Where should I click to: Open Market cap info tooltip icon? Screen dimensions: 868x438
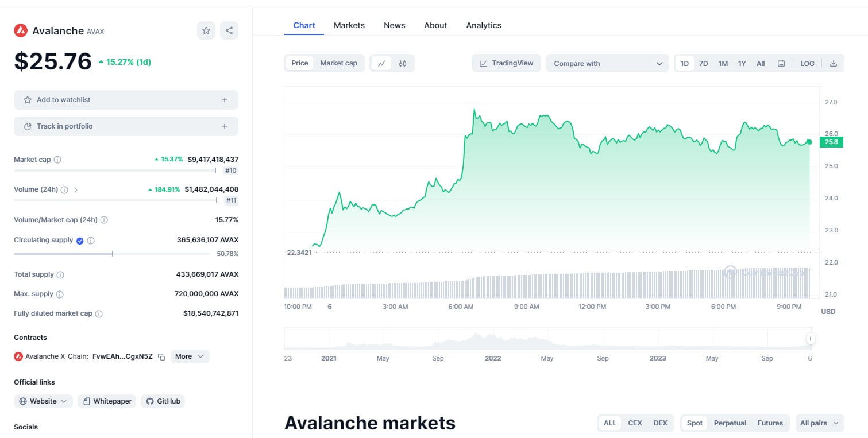coord(57,160)
